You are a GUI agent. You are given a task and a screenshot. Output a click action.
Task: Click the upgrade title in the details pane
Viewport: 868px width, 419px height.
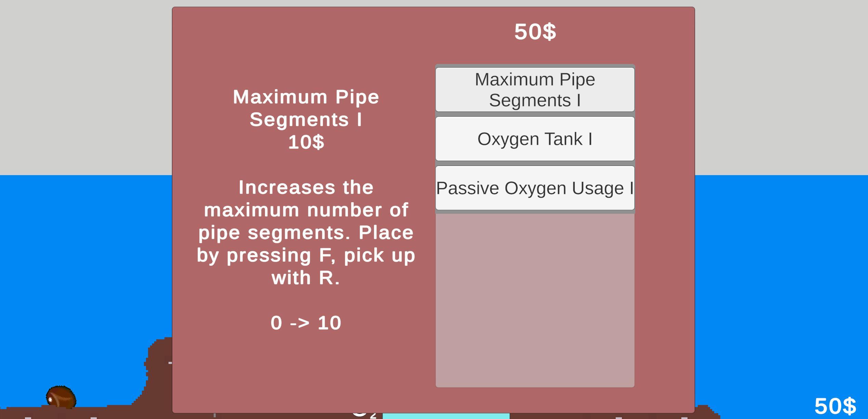tap(306, 108)
